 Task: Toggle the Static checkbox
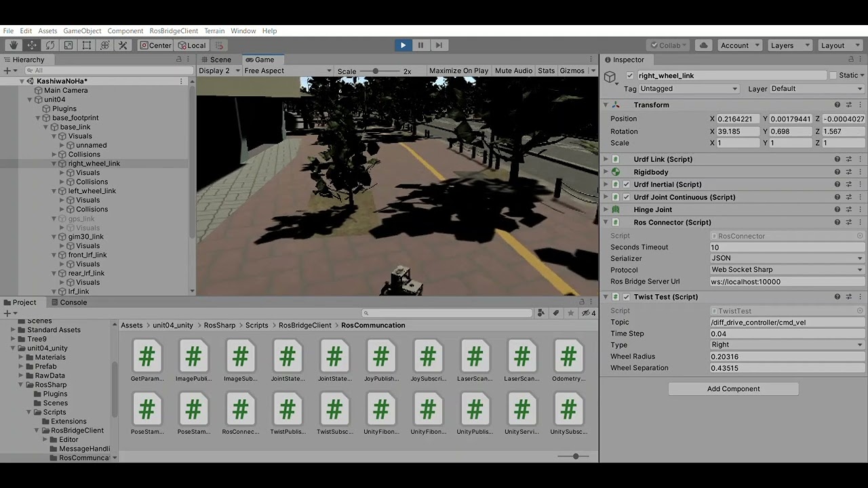pos(833,75)
